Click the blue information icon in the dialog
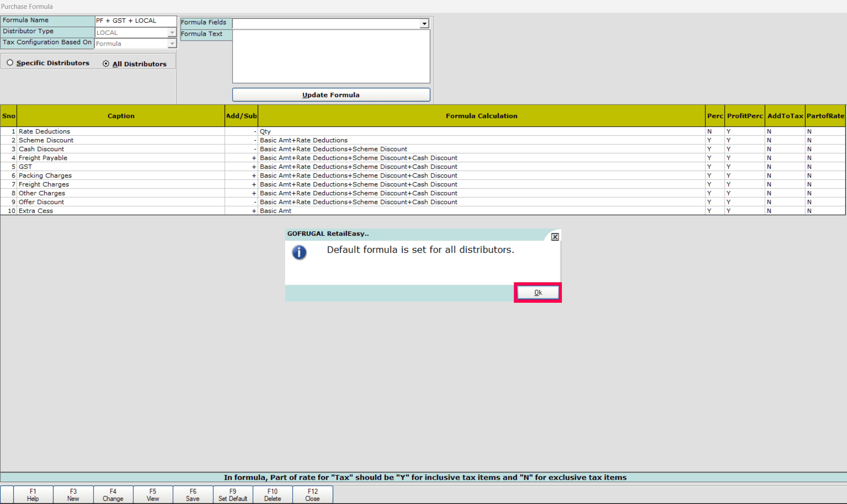Viewport: 847px width, 504px height. tap(299, 252)
